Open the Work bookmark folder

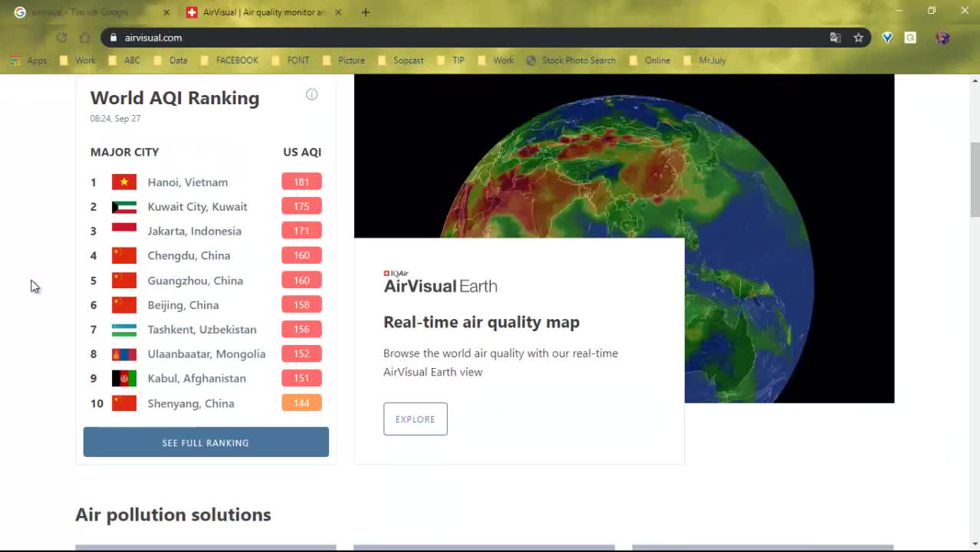[77, 61]
